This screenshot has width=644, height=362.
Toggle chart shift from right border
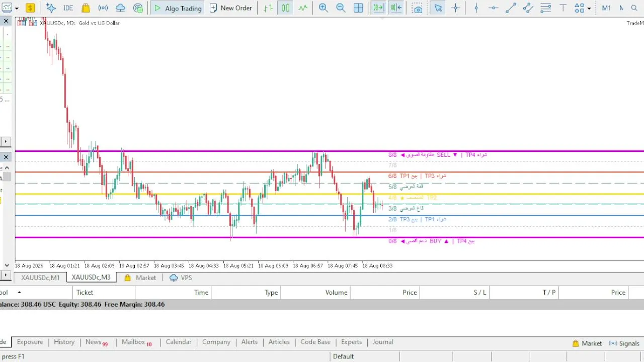396,8
